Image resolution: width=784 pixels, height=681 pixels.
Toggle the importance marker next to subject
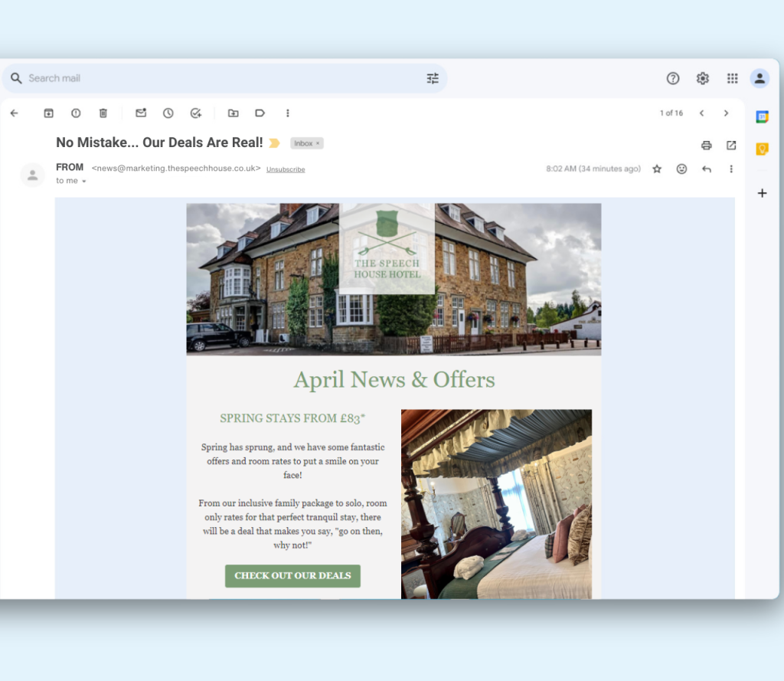[274, 143]
